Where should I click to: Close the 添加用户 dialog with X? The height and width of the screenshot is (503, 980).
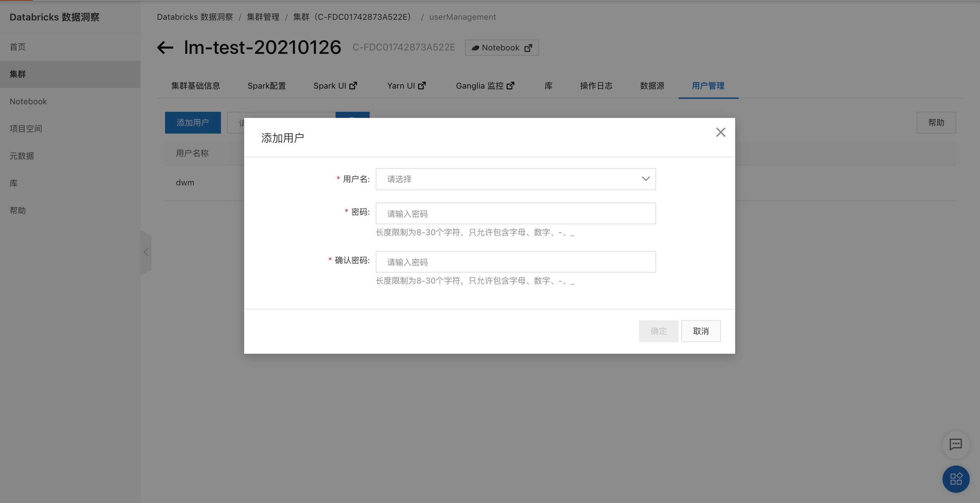(721, 132)
